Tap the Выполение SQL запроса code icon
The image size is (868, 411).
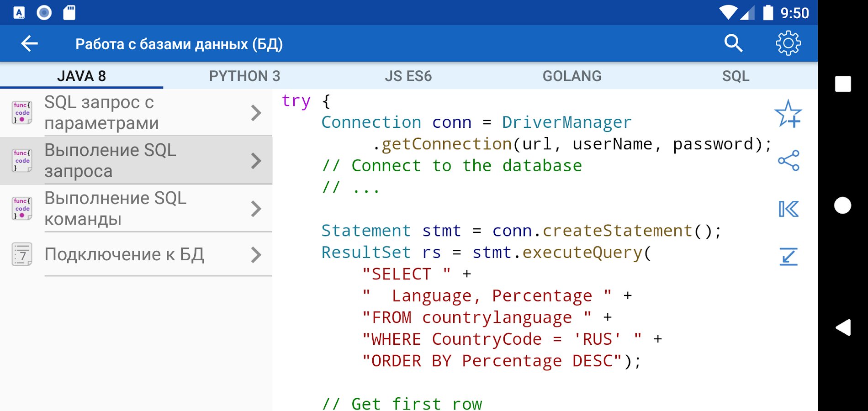point(22,160)
